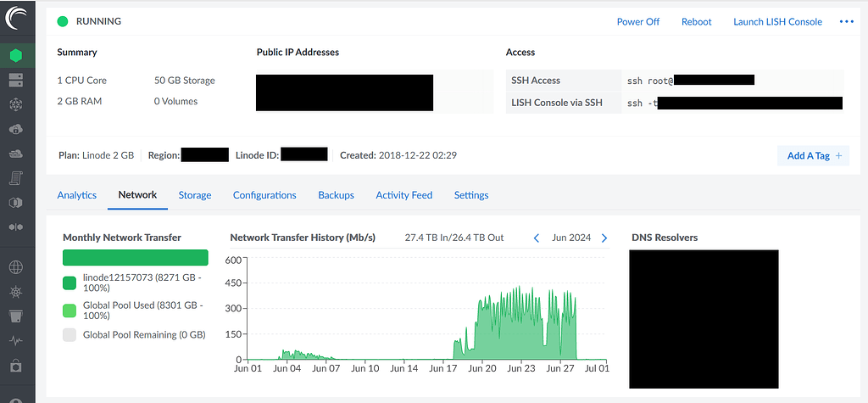
Task: Switch to the Storage tab
Action: pos(195,195)
